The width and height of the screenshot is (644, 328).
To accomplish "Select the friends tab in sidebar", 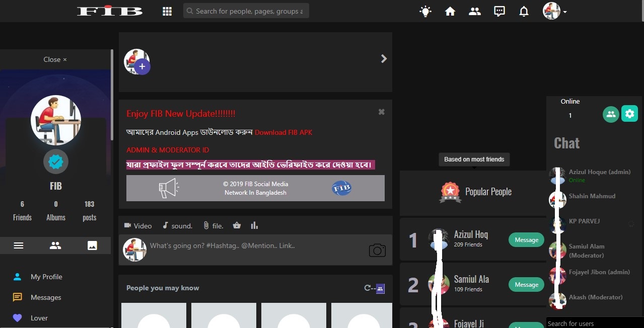I will click(55, 245).
